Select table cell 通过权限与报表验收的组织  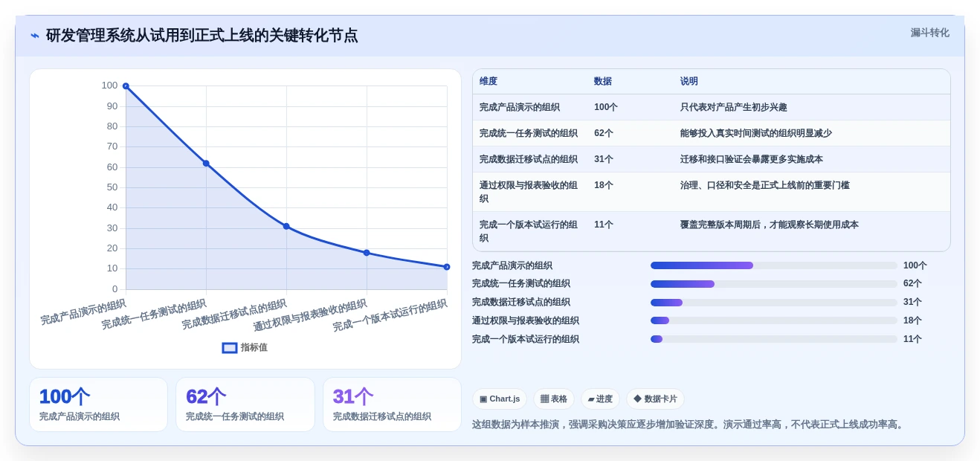(529, 192)
